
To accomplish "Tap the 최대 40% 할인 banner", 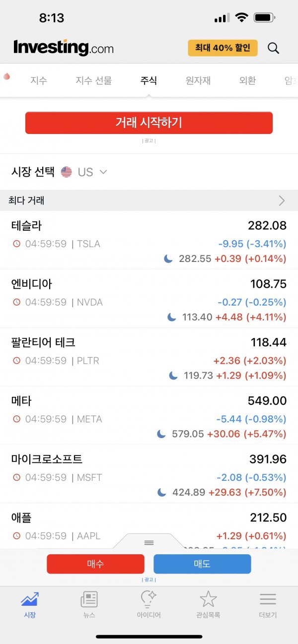I will click(x=223, y=48).
